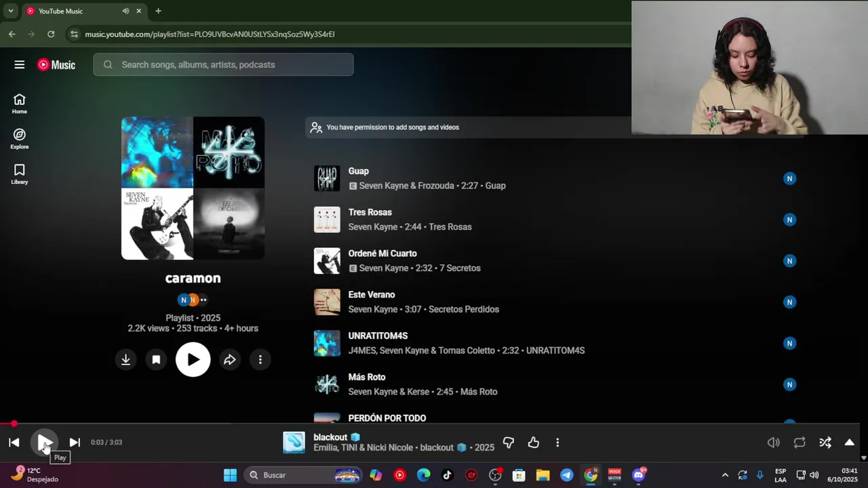868x488 pixels.
Task: Share the caramon playlist
Action: pyautogui.click(x=230, y=360)
